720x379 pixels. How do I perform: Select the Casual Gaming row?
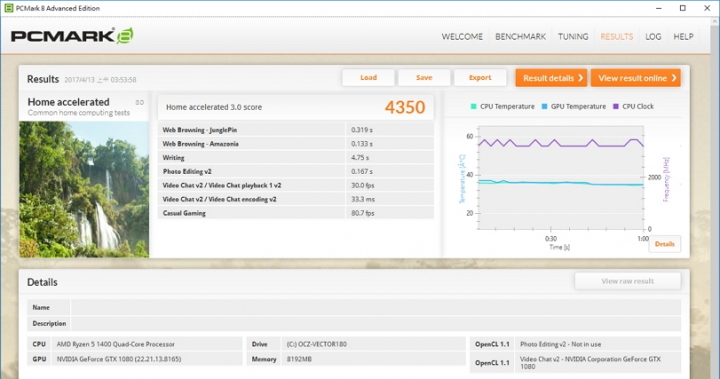(x=296, y=213)
